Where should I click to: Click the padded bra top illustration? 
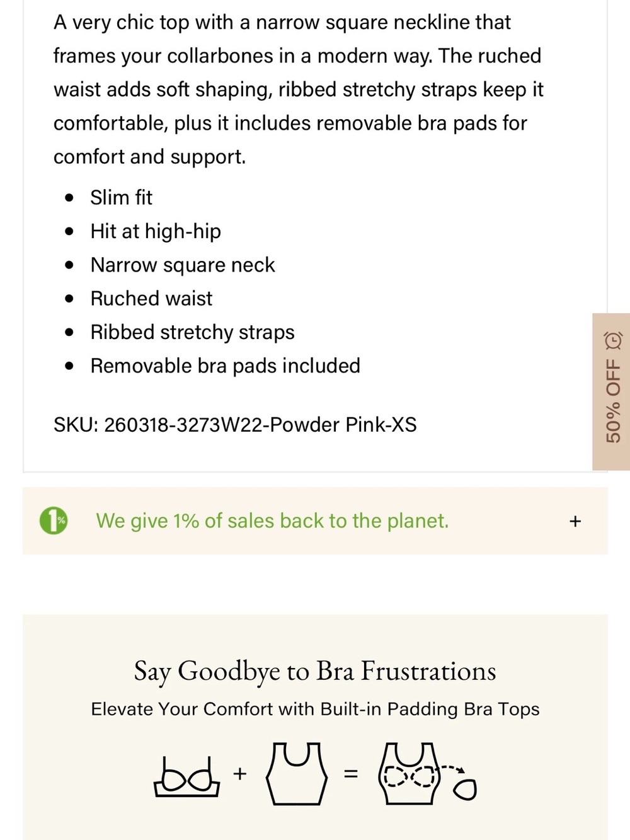(409, 773)
